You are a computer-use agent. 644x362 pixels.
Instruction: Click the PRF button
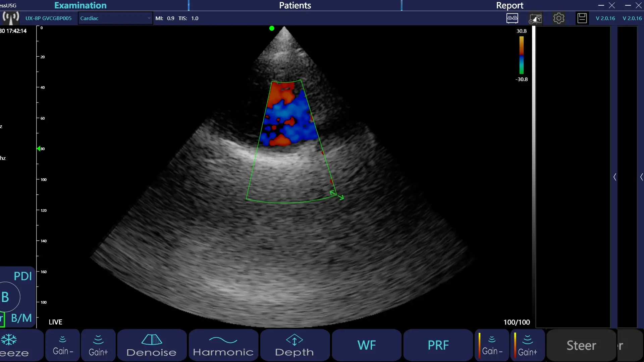(438, 345)
